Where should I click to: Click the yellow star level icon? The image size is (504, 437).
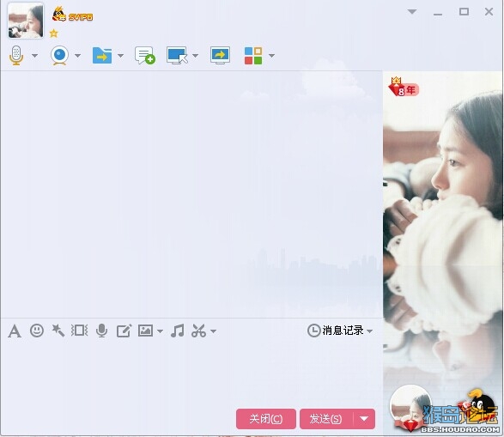(54, 33)
